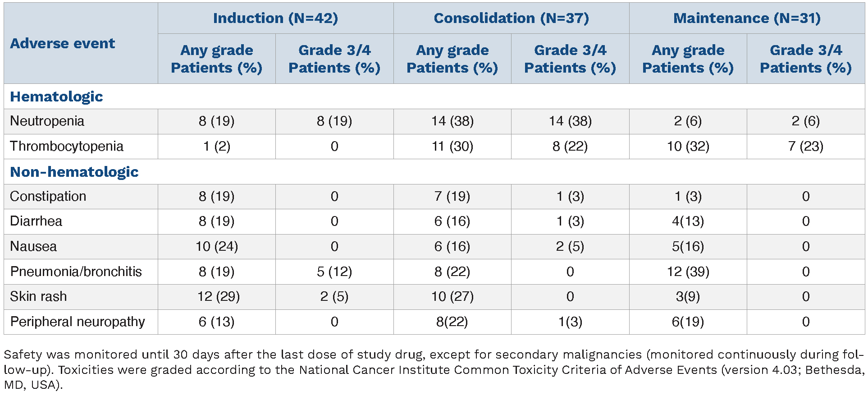Select the Non-hematologic section heading
868x396 pixels.
click(x=74, y=172)
